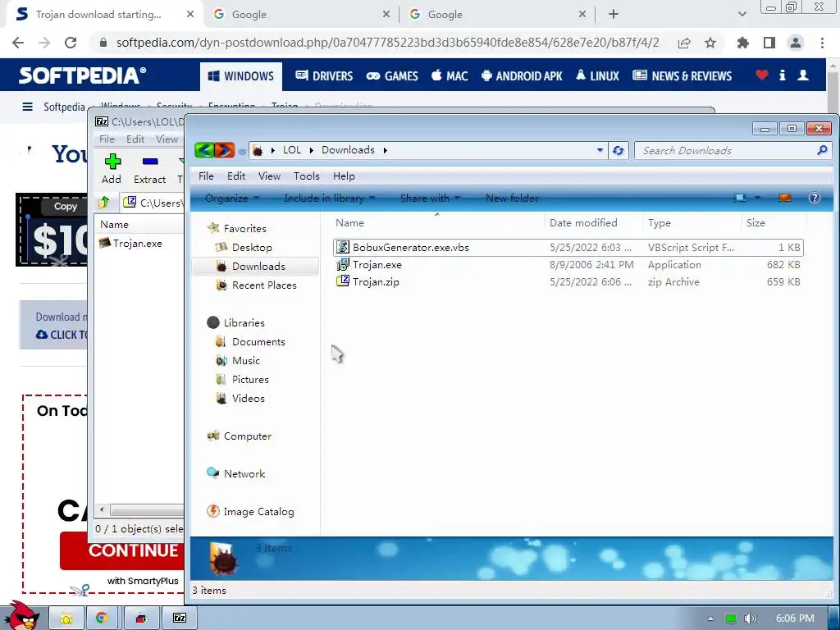Click the 7-Zip horizontal scrollbar left arrow
The width and height of the screenshot is (840, 630).
(x=102, y=509)
